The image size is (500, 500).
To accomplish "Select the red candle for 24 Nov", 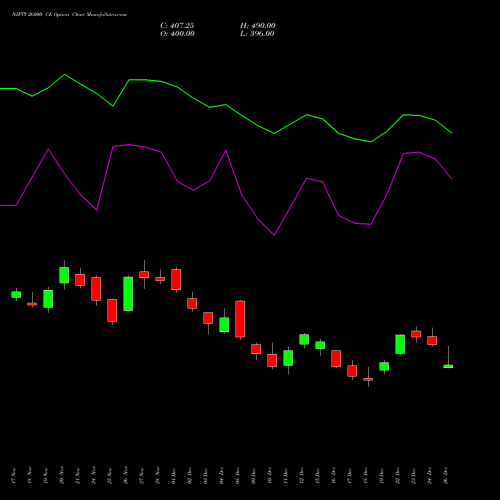I will (x=96, y=289).
